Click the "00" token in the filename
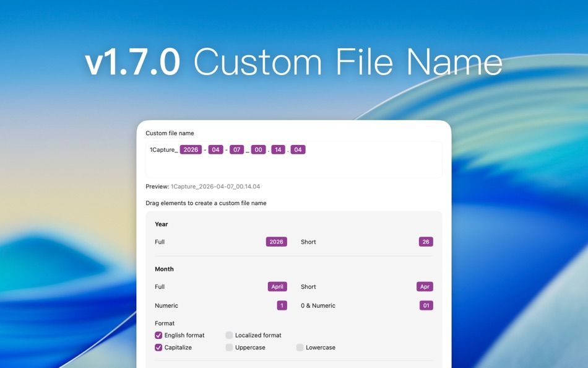Image resolution: width=588 pixels, height=368 pixels. (257, 149)
